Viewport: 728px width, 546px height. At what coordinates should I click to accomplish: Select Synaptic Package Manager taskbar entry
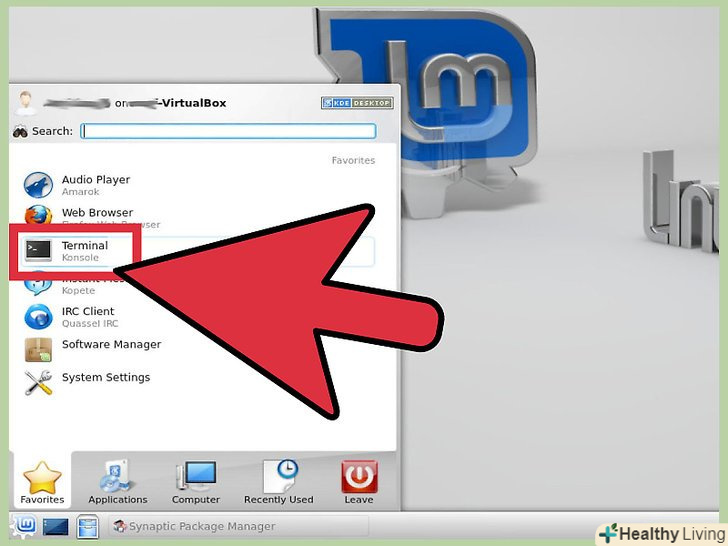[239, 526]
